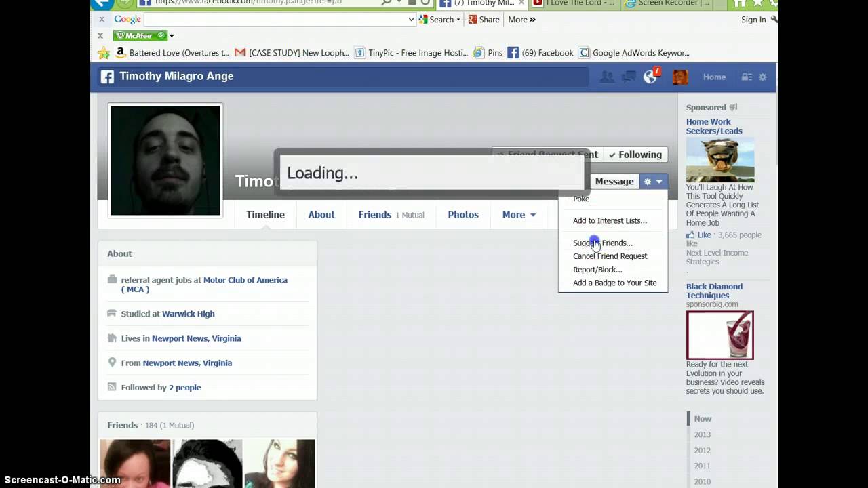
Task: Open '2 people' followers link
Action: 184,388
